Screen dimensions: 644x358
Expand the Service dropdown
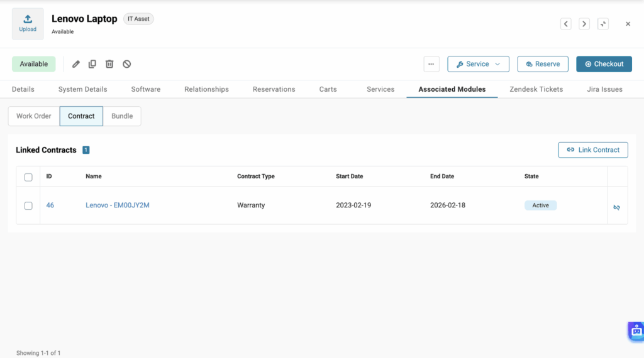[478, 64]
